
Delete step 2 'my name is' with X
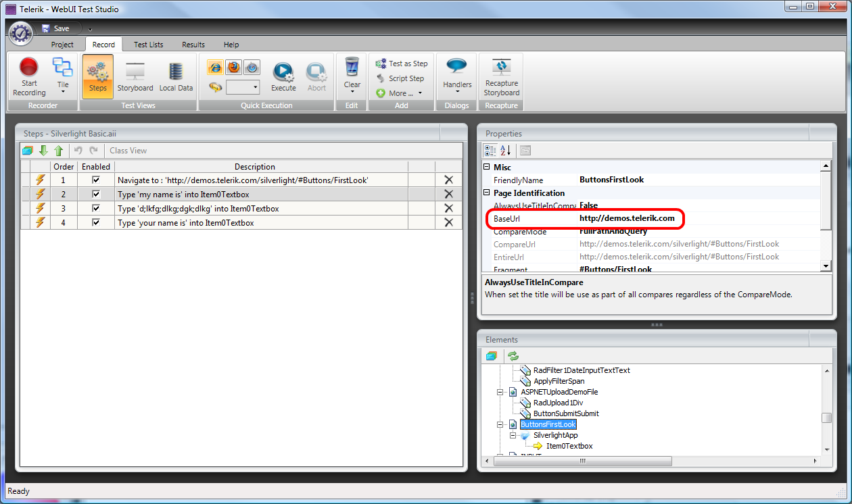tap(448, 194)
